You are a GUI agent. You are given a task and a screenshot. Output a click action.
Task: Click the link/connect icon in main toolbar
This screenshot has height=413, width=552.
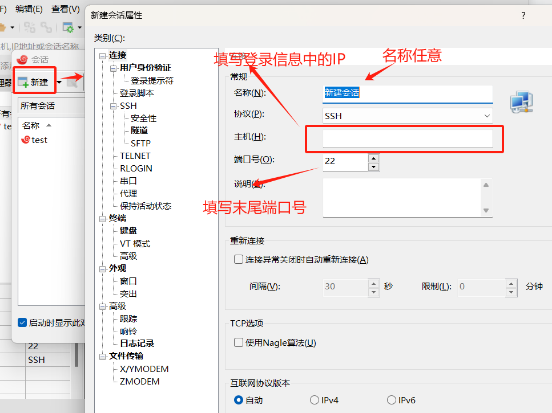(46, 27)
